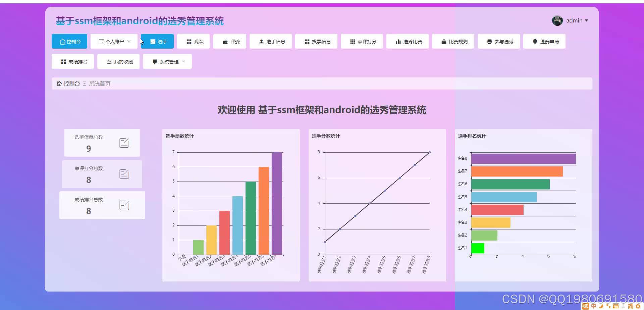Open 我的收藏 collection page
644x310 pixels.
point(118,61)
